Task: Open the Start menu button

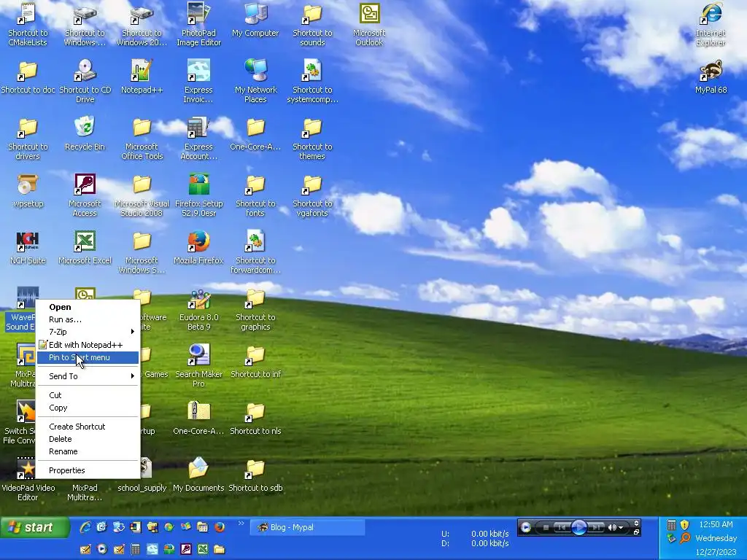Action: tap(34, 527)
